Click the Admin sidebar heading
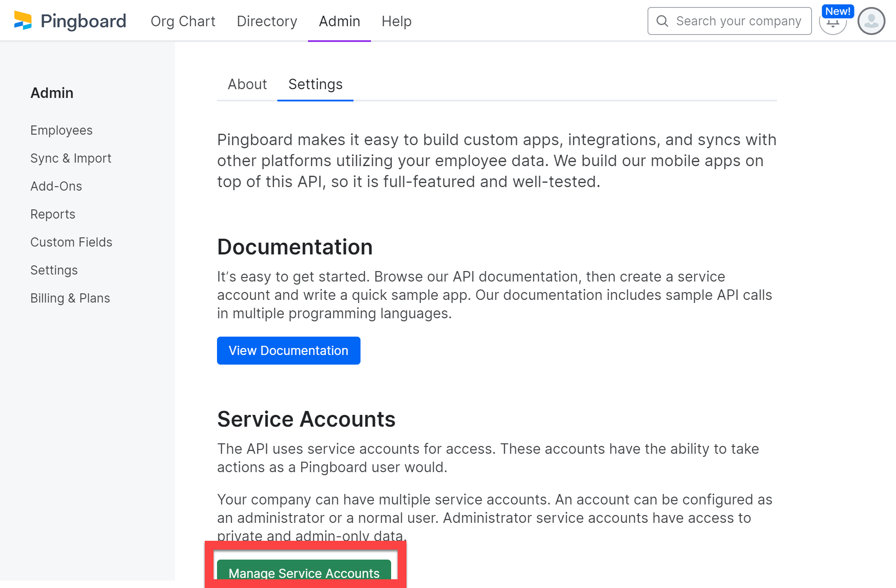The width and height of the screenshot is (896, 588). [52, 93]
